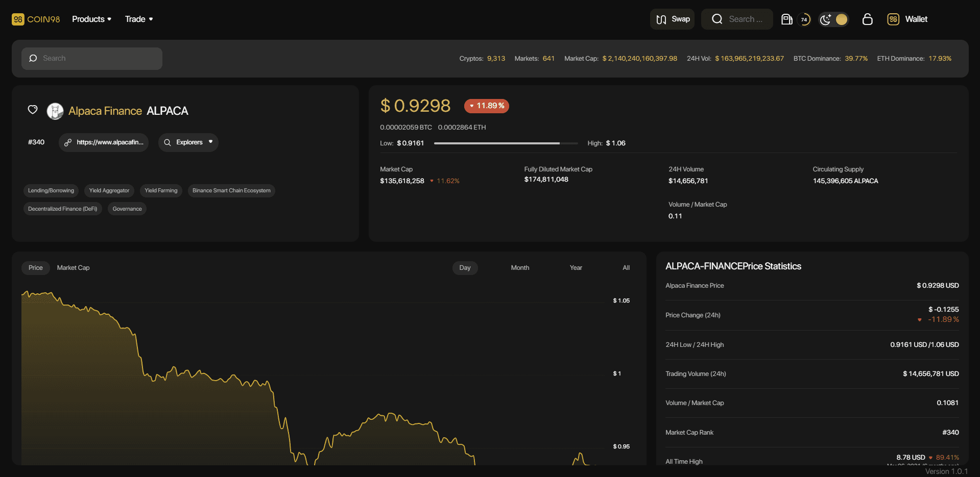Click the gas station icon
980x477 pixels.
click(x=787, y=19)
